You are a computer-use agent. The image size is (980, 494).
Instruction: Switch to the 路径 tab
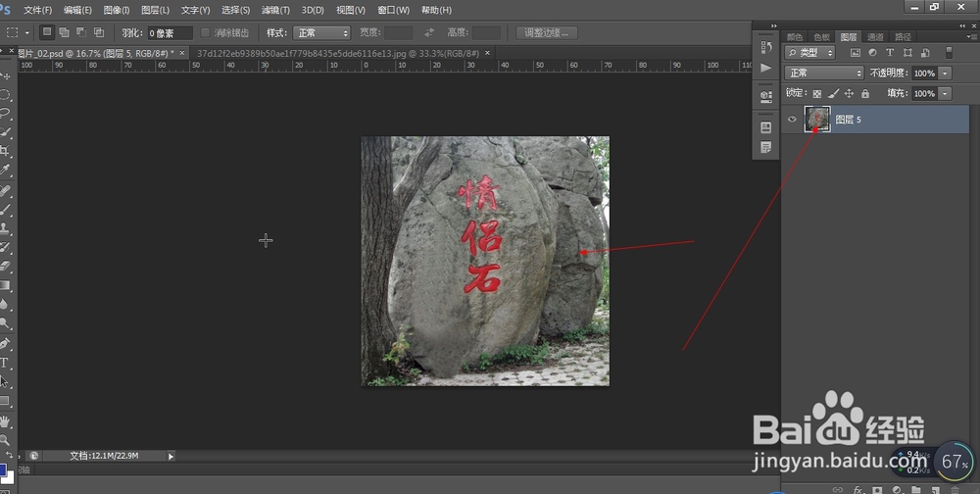[x=904, y=37]
